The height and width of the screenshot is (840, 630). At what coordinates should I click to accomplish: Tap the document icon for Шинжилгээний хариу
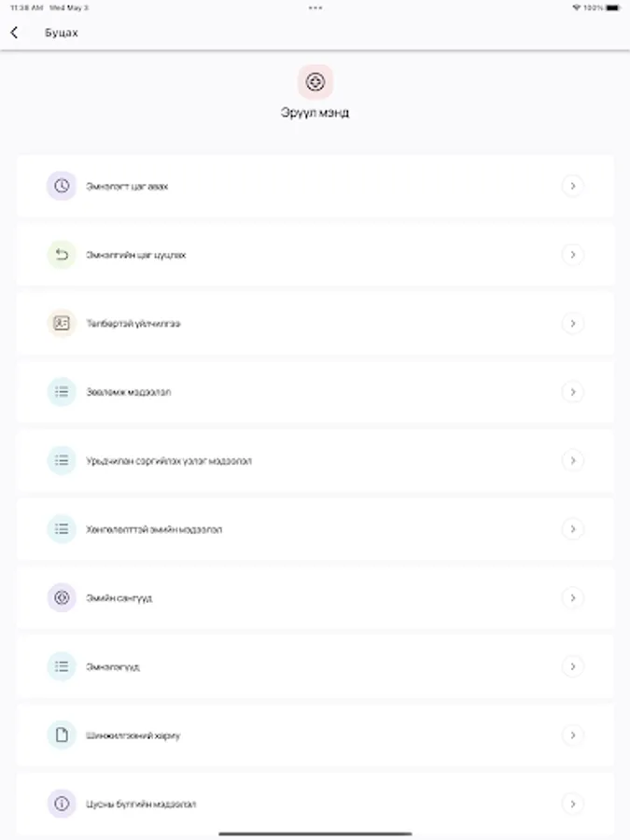tap(62, 735)
